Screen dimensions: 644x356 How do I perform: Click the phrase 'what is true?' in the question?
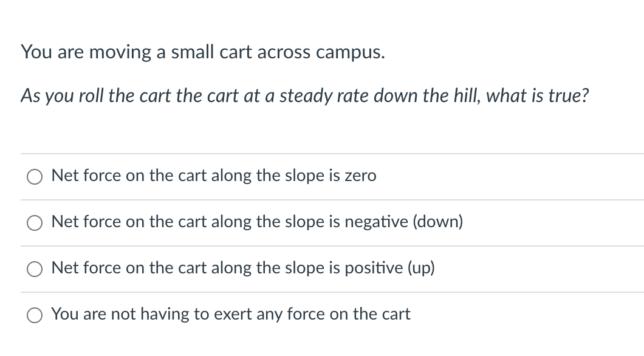pyautogui.click(x=538, y=95)
